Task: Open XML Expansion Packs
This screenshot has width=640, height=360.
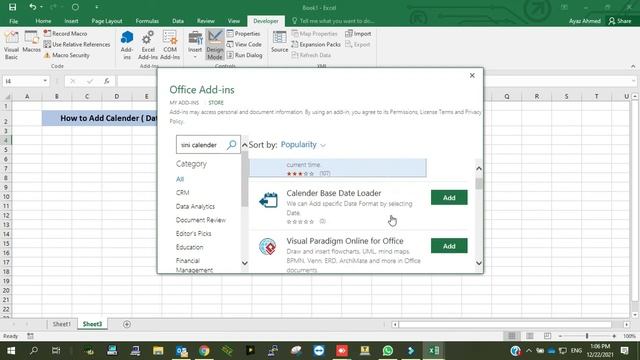Action: pyautogui.click(x=316, y=44)
